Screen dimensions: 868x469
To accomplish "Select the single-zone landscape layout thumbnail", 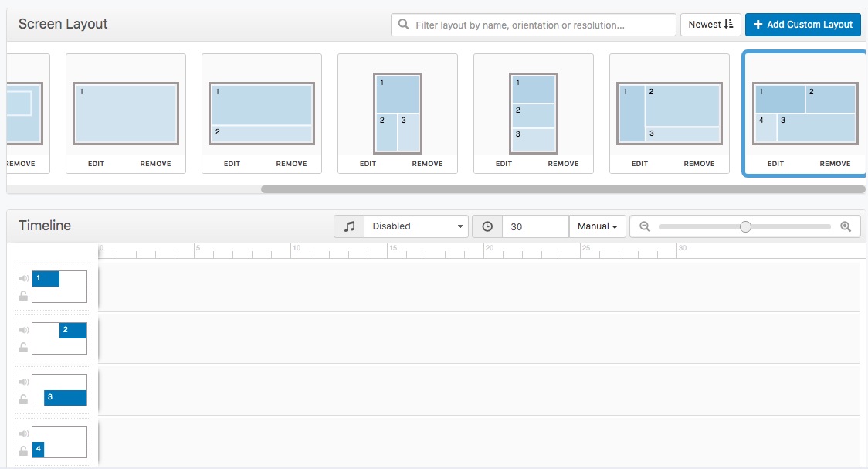I will pyautogui.click(x=126, y=114).
